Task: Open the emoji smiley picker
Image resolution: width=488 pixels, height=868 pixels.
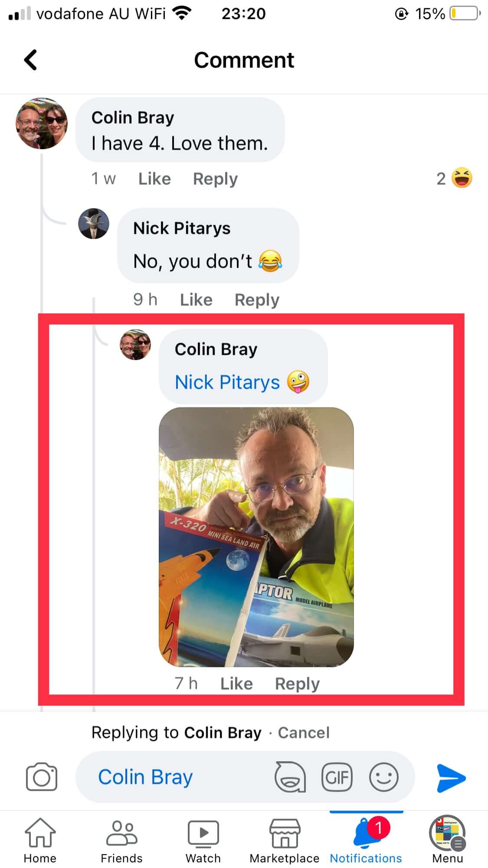Action: click(384, 777)
